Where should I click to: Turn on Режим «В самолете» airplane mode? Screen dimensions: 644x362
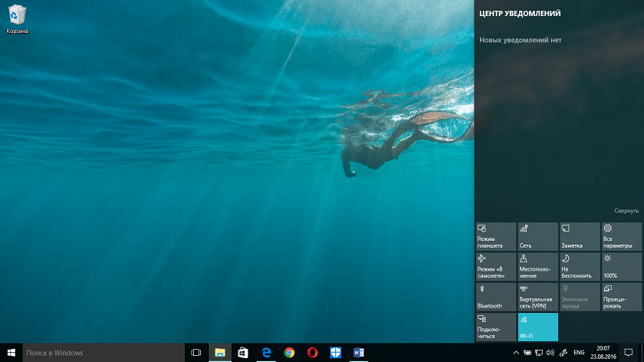(496, 267)
